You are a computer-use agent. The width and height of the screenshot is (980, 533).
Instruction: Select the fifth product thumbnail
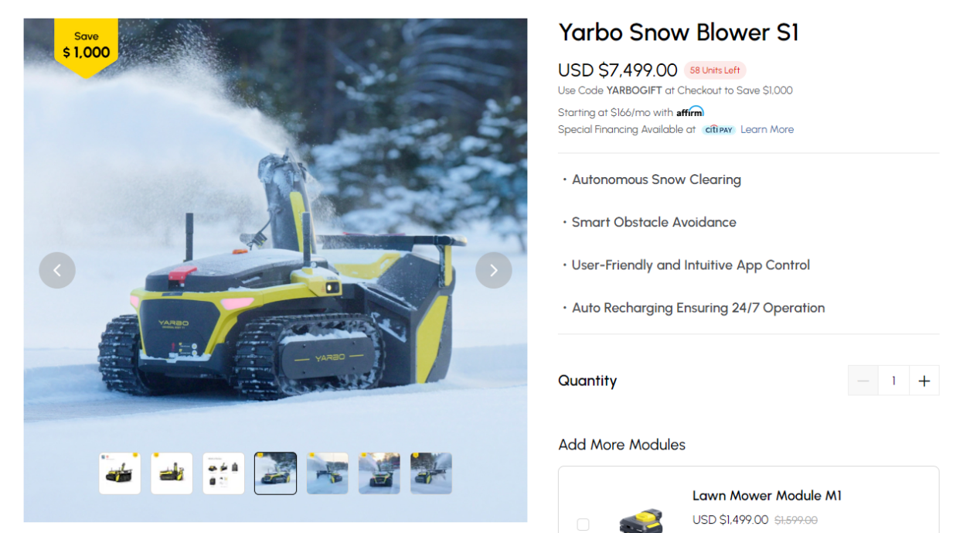coord(328,473)
